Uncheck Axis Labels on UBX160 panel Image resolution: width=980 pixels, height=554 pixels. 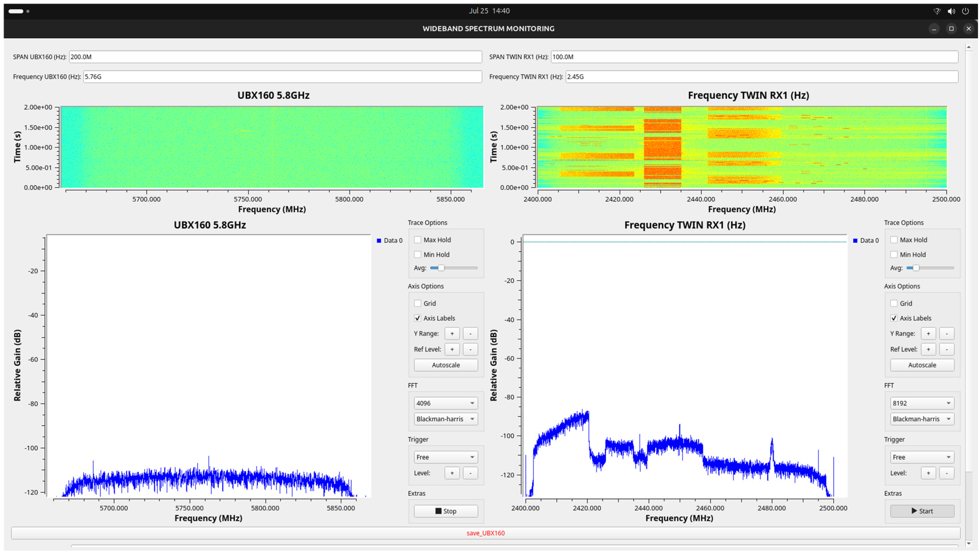pyautogui.click(x=418, y=318)
